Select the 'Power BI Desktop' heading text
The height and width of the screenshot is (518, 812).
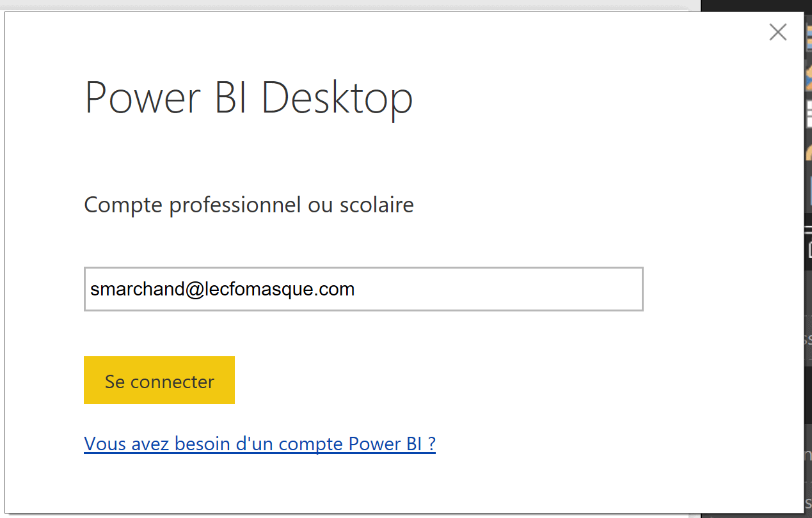click(x=249, y=98)
